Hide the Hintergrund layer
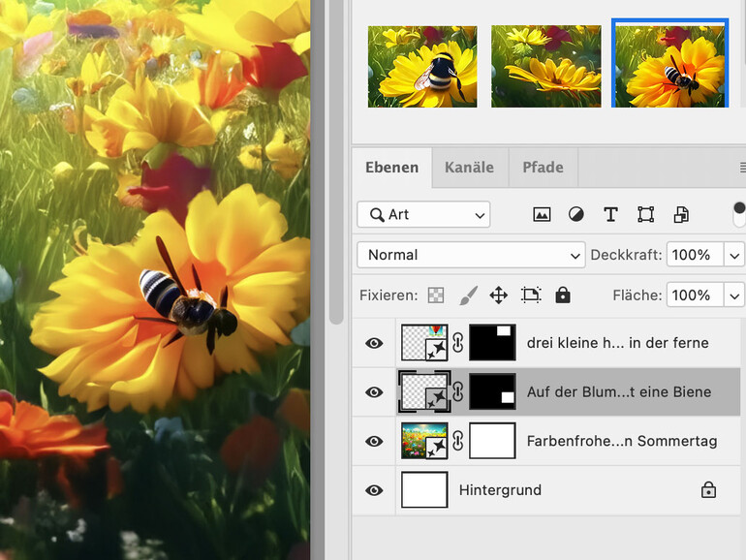The image size is (746, 560). 374,490
